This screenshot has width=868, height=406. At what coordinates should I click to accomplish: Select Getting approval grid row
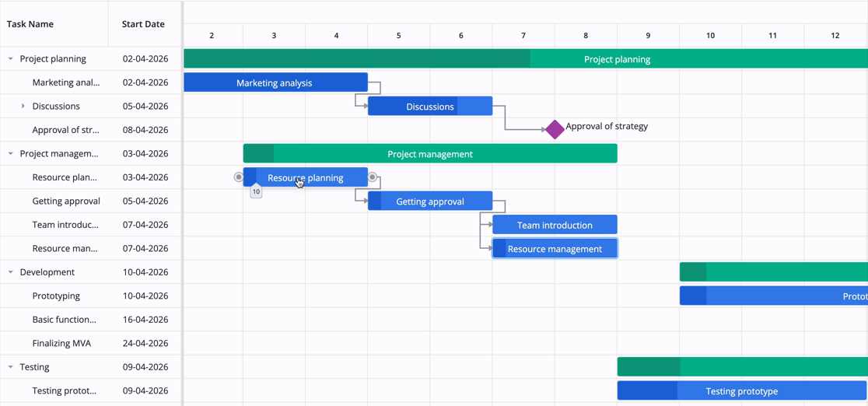click(x=90, y=201)
